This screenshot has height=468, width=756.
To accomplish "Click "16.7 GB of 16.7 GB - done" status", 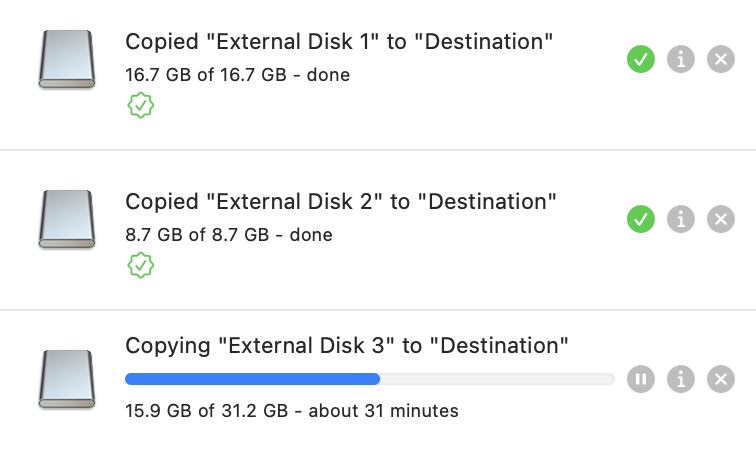I will (x=237, y=75).
